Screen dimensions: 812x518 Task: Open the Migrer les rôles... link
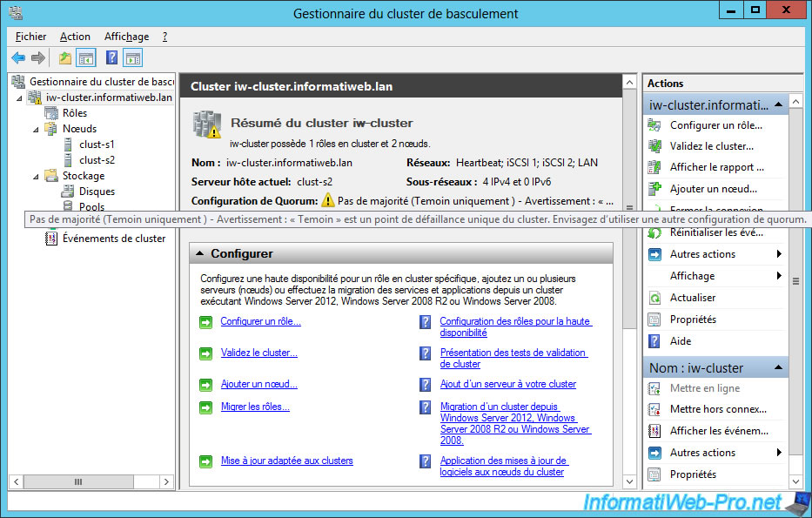click(255, 407)
